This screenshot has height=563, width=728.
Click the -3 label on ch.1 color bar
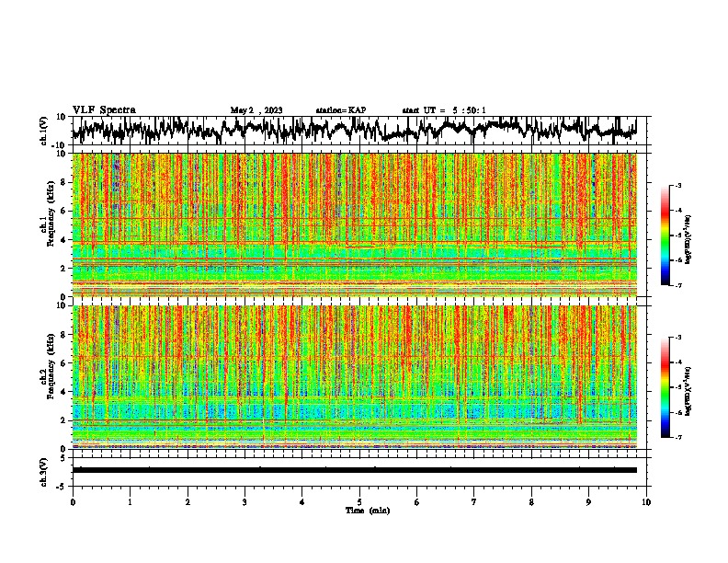tap(678, 185)
